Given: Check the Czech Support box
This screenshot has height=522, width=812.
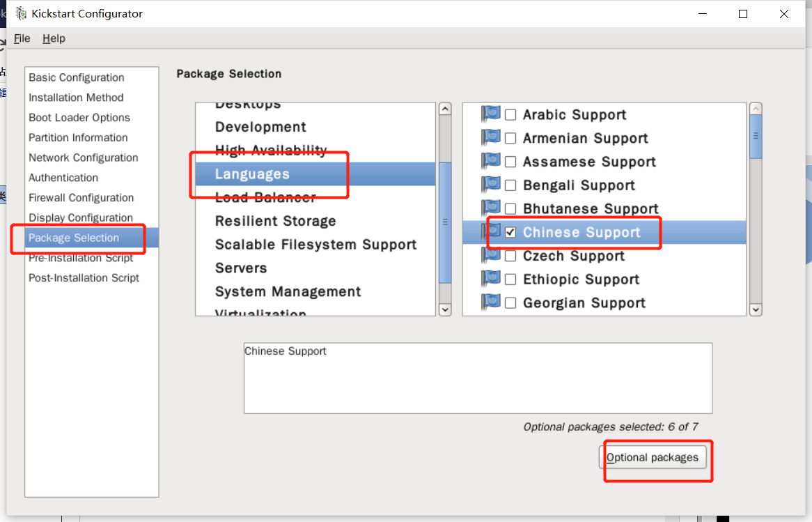Looking at the screenshot, I should (x=510, y=256).
